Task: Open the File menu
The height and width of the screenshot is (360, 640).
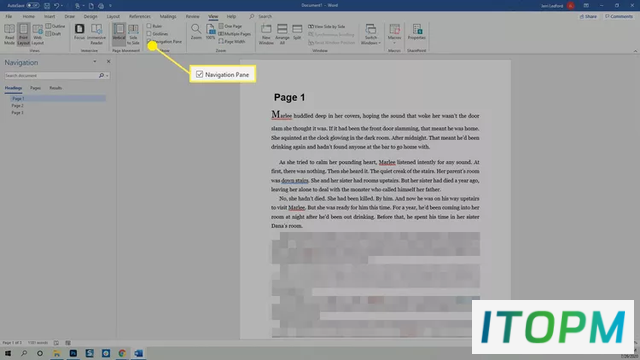Action: tap(9, 17)
